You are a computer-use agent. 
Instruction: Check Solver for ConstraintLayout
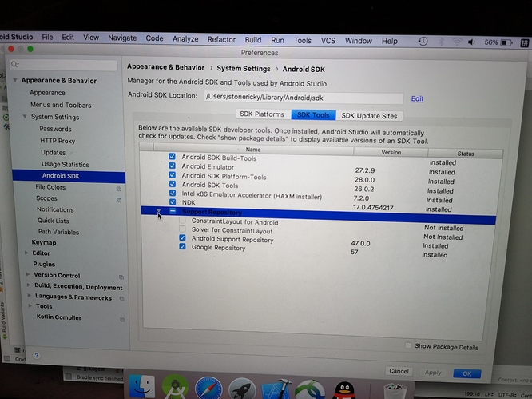pos(183,229)
